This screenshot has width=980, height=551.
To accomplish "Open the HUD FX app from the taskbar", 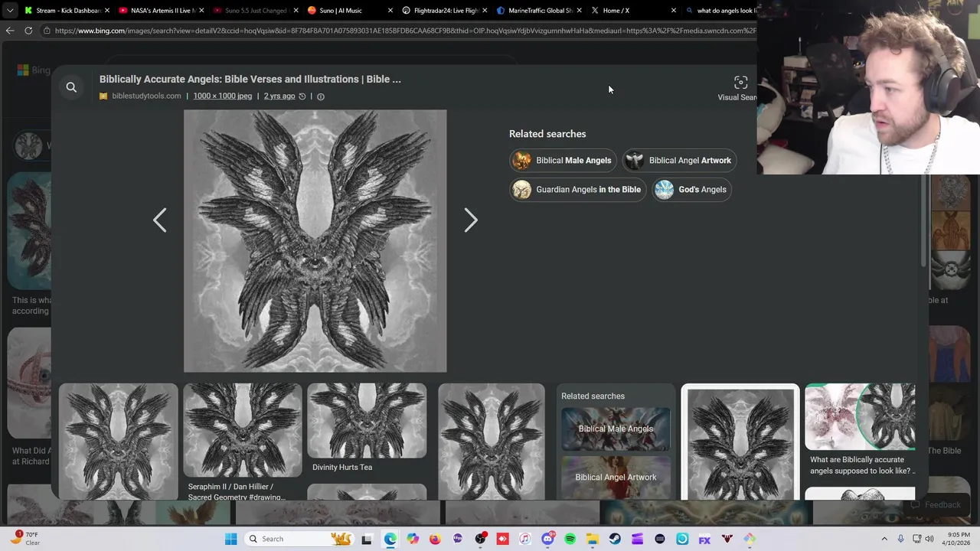I will click(704, 539).
